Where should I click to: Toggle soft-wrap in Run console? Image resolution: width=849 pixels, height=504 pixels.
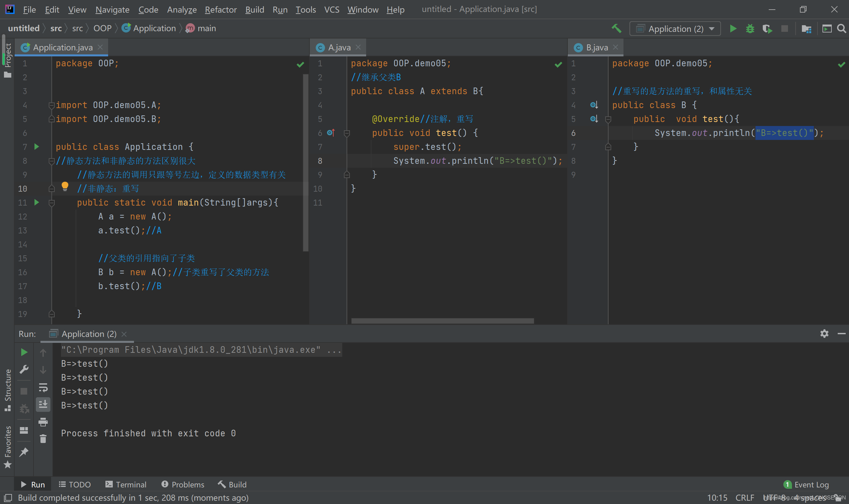[x=43, y=387]
